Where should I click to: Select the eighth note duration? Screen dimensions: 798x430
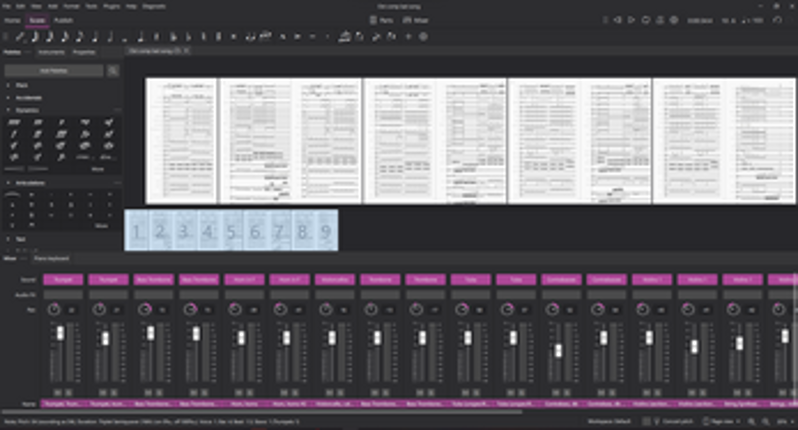(x=80, y=37)
